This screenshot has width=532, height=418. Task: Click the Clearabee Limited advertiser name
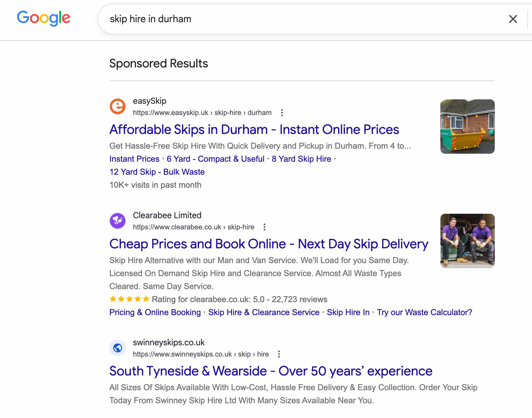(167, 215)
